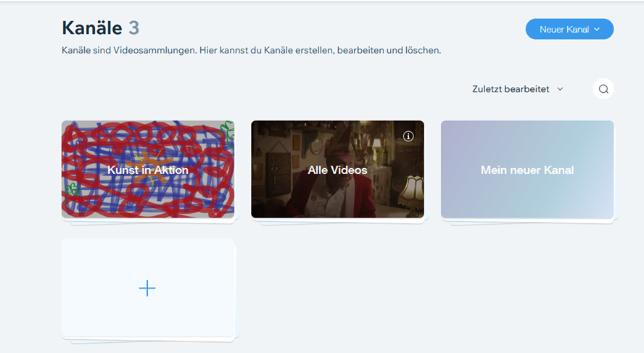The width and height of the screenshot is (644, 353).
Task: Click the channel count number 3
Action: [134, 28]
